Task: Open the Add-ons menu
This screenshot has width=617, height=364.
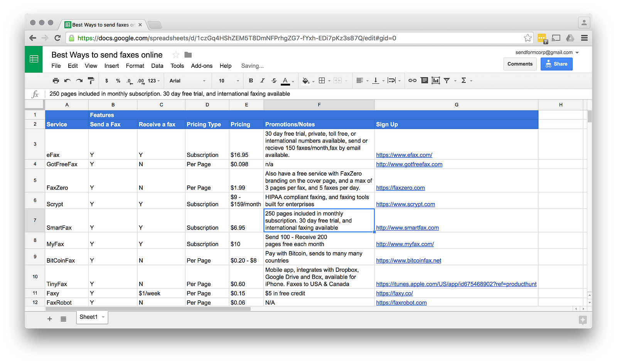Action: (x=202, y=66)
